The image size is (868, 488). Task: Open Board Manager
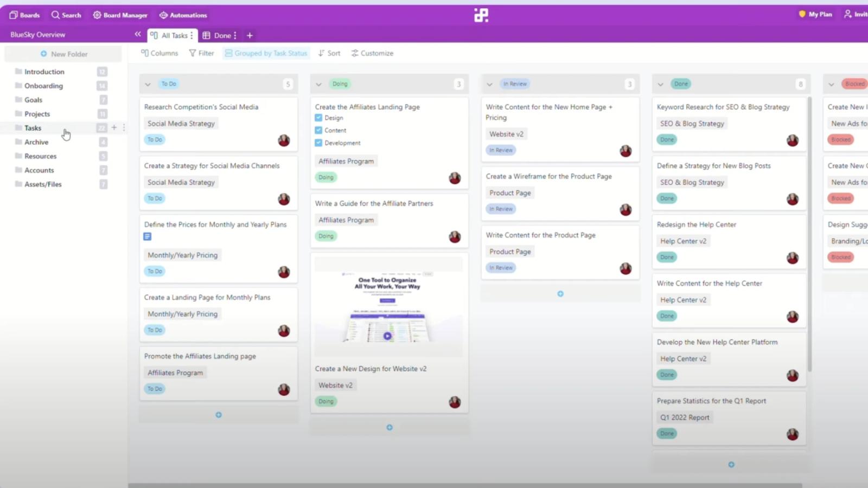120,15
